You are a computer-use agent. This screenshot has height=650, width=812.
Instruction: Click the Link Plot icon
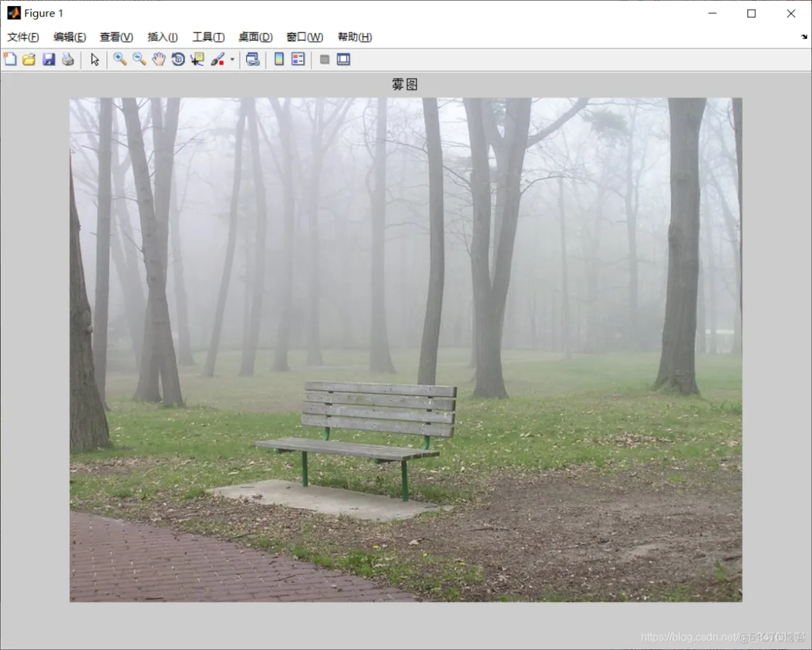point(252,59)
